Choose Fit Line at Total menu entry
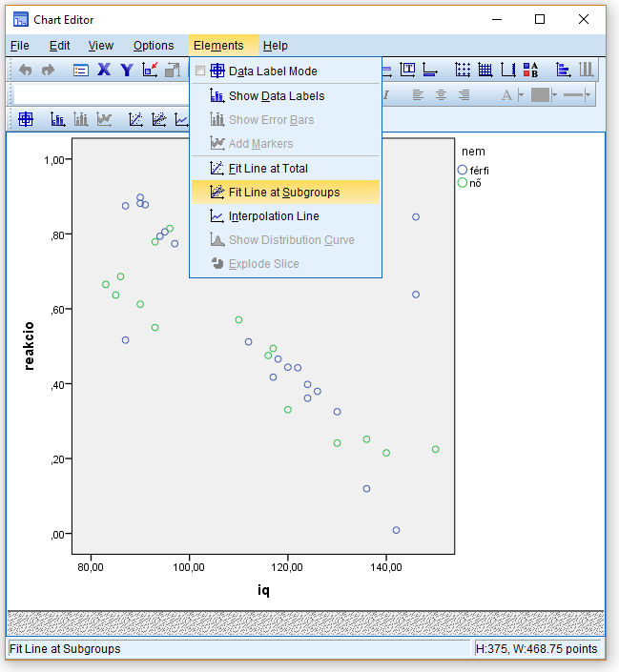The height and width of the screenshot is (672, 619). [286, 169]
